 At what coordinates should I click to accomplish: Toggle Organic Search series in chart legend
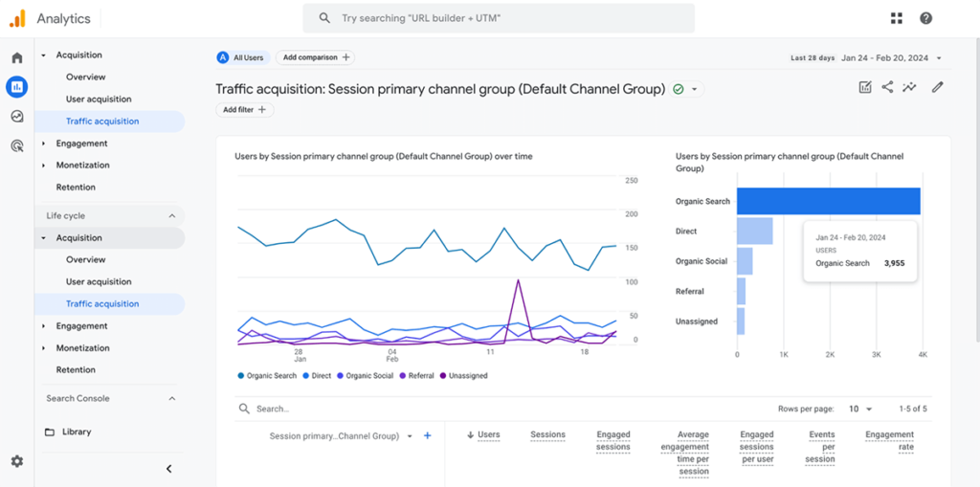[267, 376]
